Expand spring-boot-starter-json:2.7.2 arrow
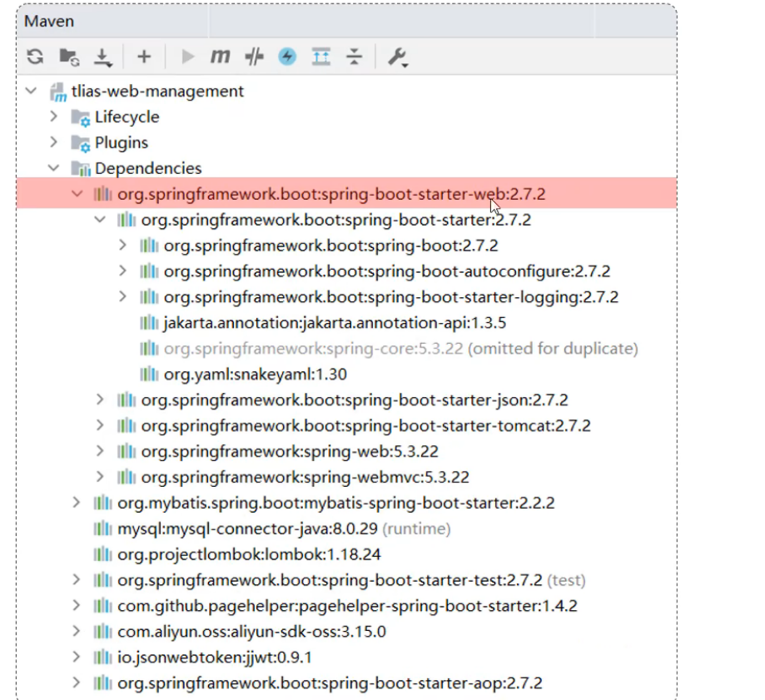This screenshot has width=765, height=700. coord(100,400)
